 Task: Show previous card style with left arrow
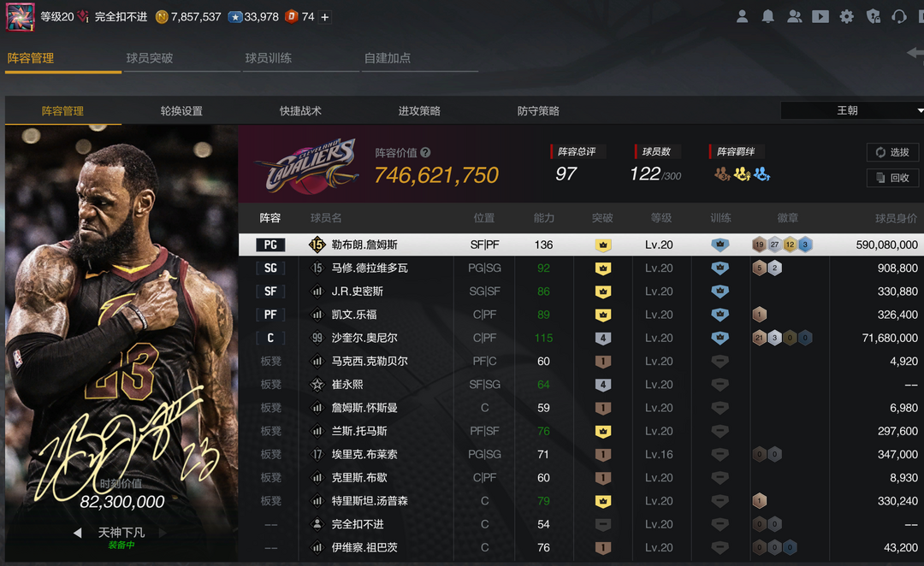77,533
